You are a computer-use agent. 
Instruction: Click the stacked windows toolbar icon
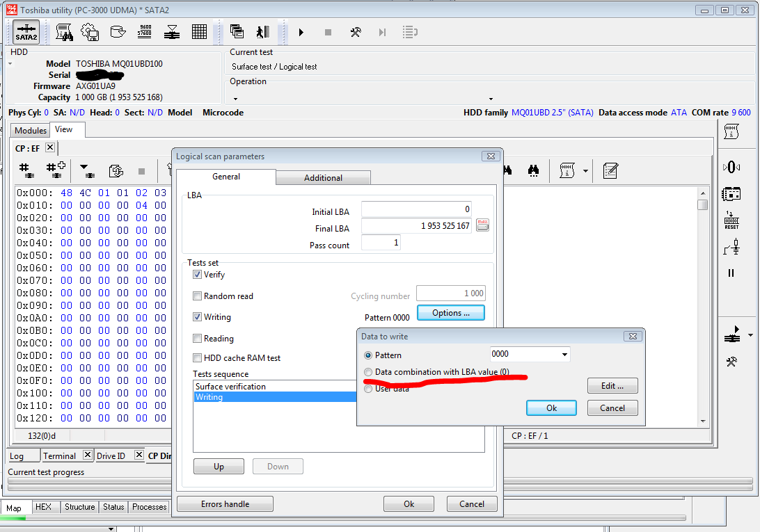(x=237, y=31)
